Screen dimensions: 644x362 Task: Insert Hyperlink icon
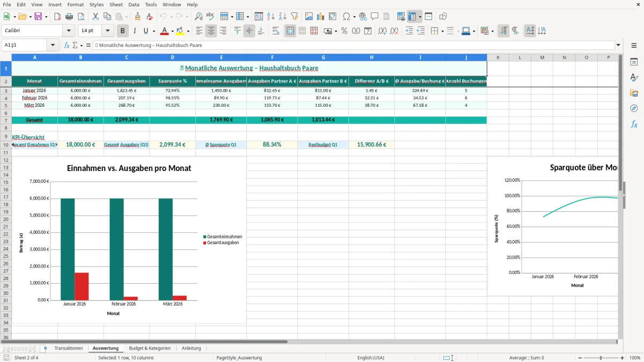click(x=363, y=17)
